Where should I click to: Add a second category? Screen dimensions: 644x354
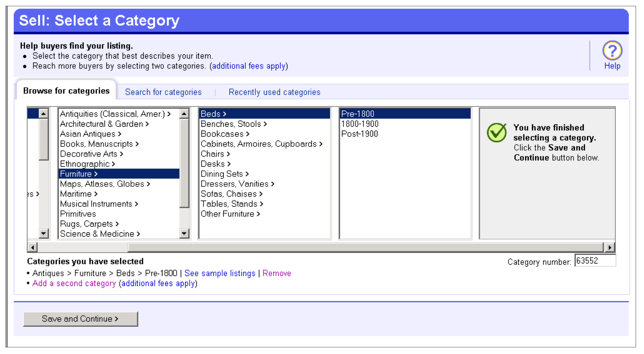(x=74, y=283)
